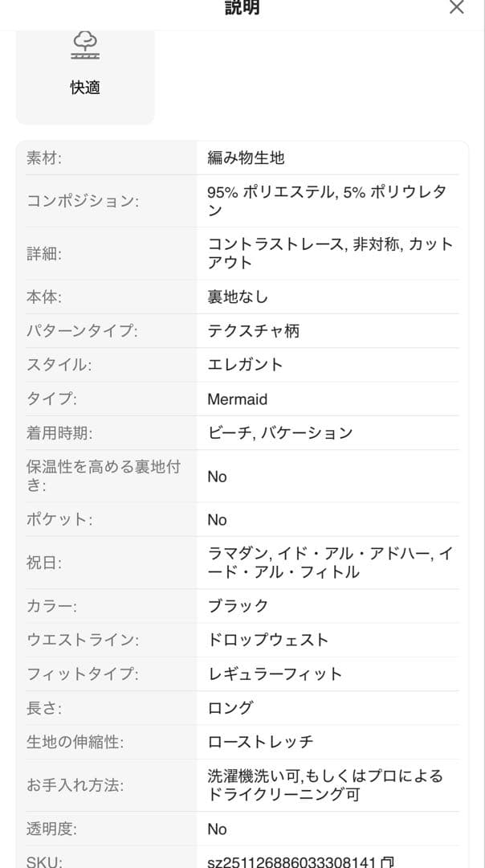Tap the 説明 header title

click(x=242, y=9)
